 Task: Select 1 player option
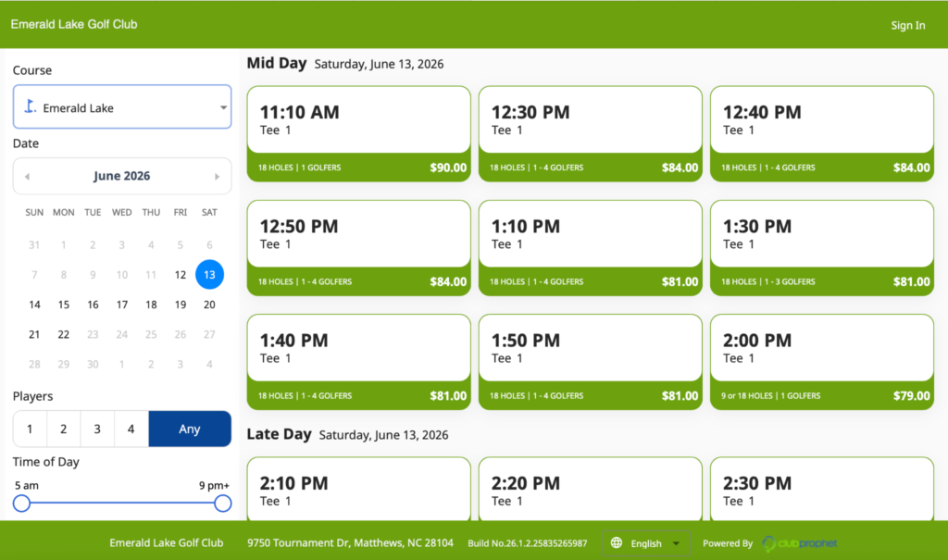coord(30,429)
